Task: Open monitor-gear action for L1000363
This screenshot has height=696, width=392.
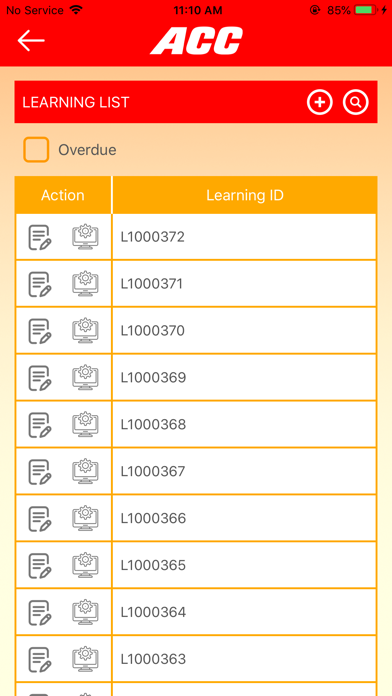Action: [85, 659]
